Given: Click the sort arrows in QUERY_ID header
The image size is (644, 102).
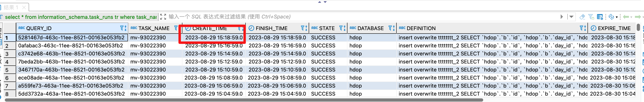Looking at the screenshot, I should pos(125,28).
